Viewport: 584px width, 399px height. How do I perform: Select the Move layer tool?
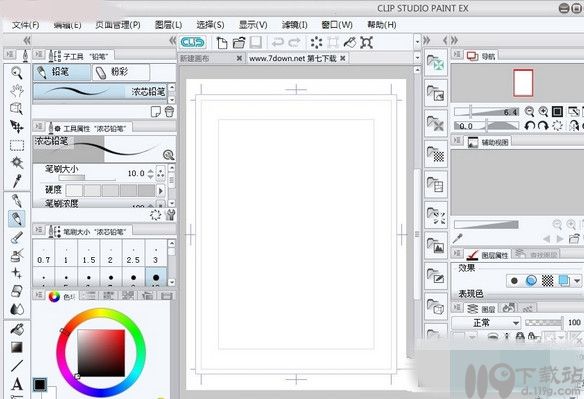click(x=17, y=127)
